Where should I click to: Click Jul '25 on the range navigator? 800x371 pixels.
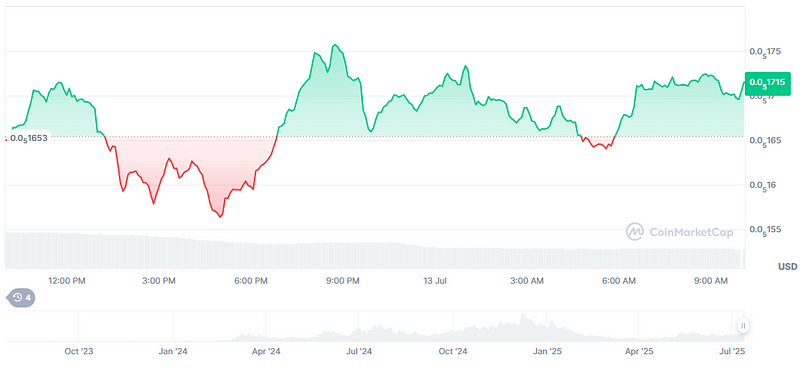(x=732, y=352)
